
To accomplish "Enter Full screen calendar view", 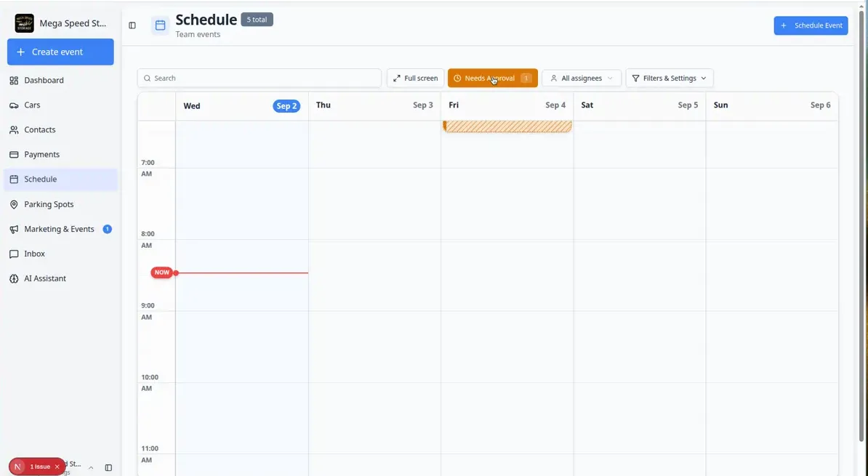I will pos(415,78).
